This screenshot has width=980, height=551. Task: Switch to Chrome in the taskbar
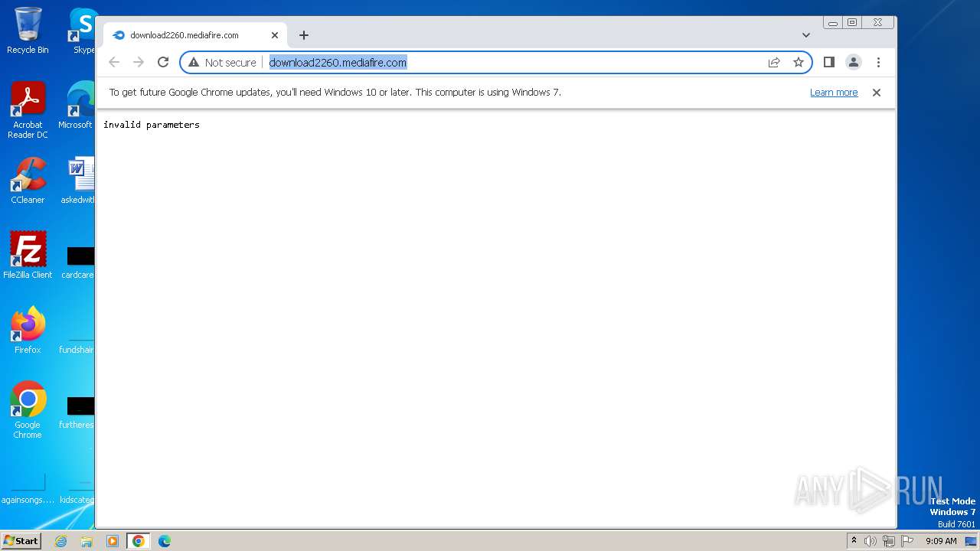[139, 541]
